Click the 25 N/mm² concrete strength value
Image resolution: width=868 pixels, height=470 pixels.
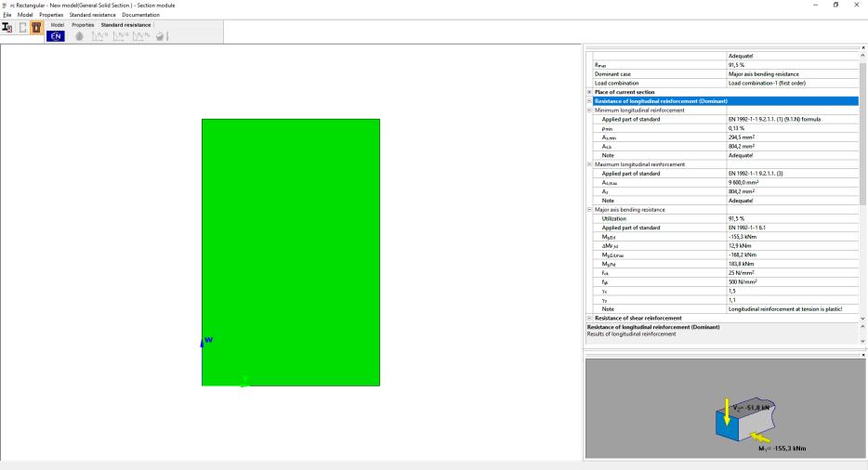[742, 273]
